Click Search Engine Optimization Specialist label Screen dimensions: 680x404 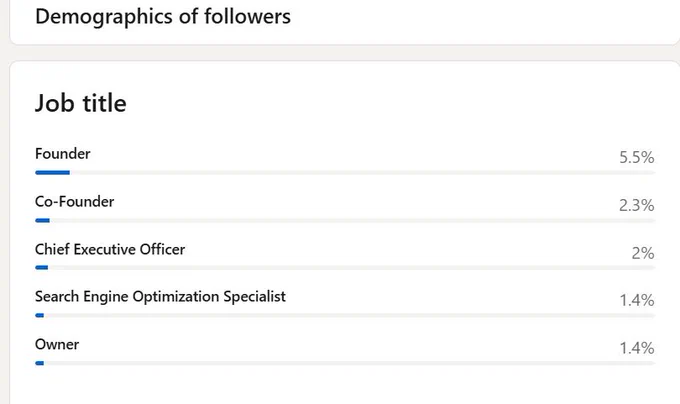[x=160, y=296]
